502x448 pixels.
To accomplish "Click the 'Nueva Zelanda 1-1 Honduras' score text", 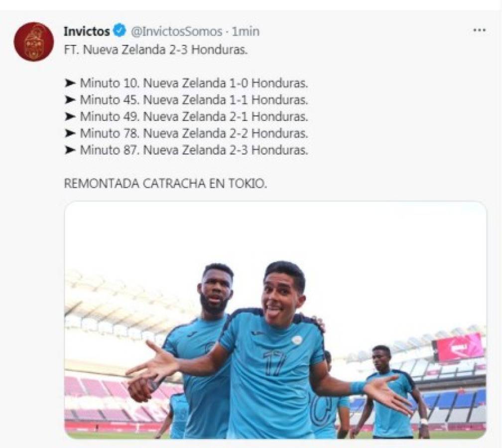I will pyautogui.click(x=225, y=100).
